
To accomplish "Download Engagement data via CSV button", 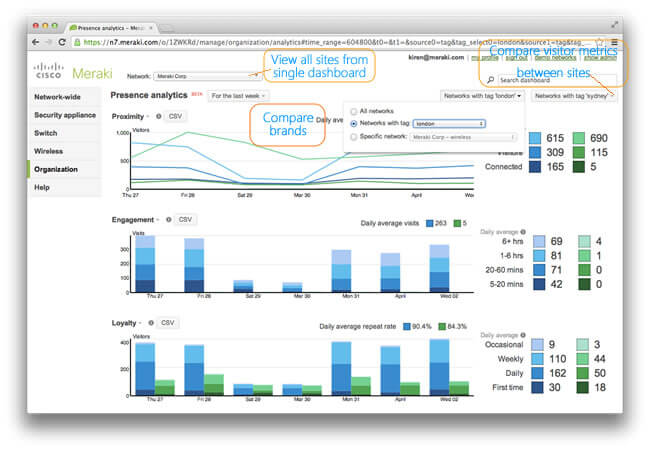I will [x=185, y=220].
